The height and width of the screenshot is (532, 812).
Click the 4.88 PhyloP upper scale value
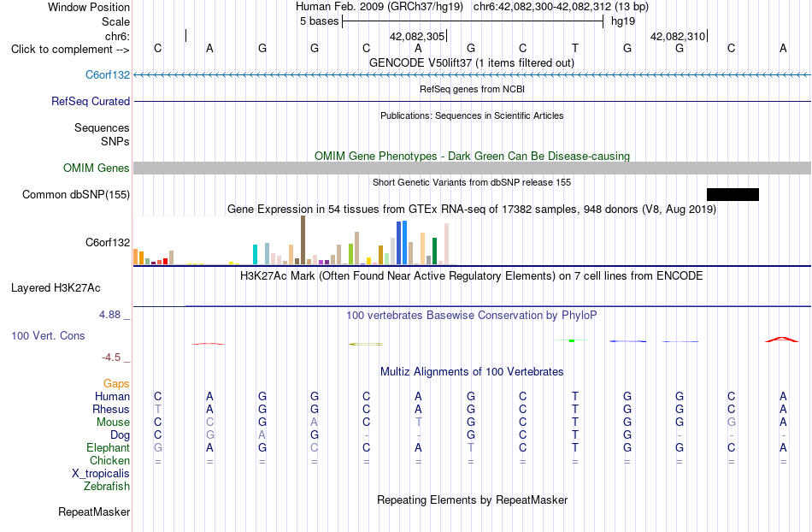[109, 315]
